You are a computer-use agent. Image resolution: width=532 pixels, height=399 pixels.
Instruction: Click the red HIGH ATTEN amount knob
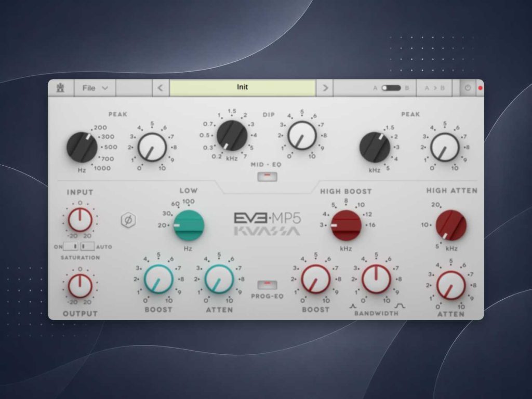[x=451, y=285]
